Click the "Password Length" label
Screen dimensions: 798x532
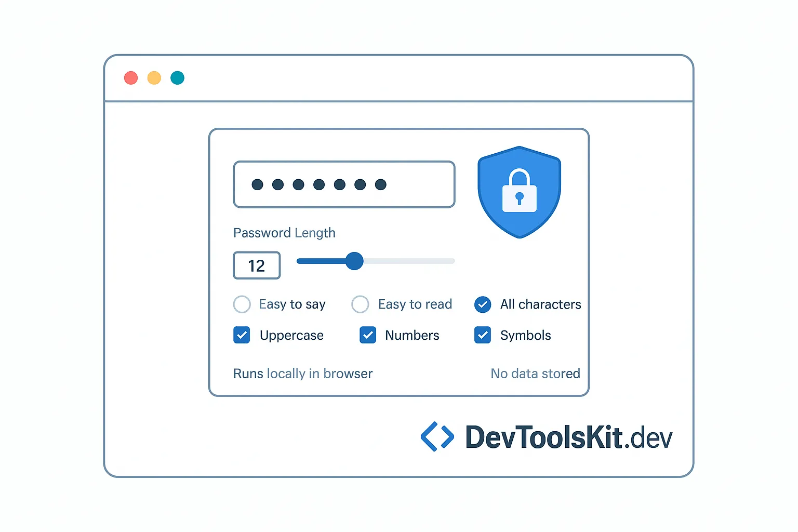284,233
